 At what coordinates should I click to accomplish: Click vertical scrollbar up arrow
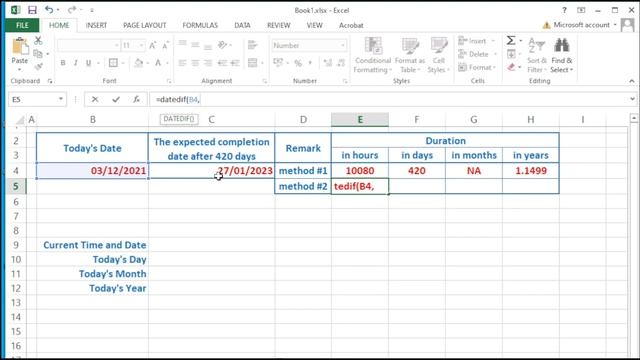click(x=633, y=118)
